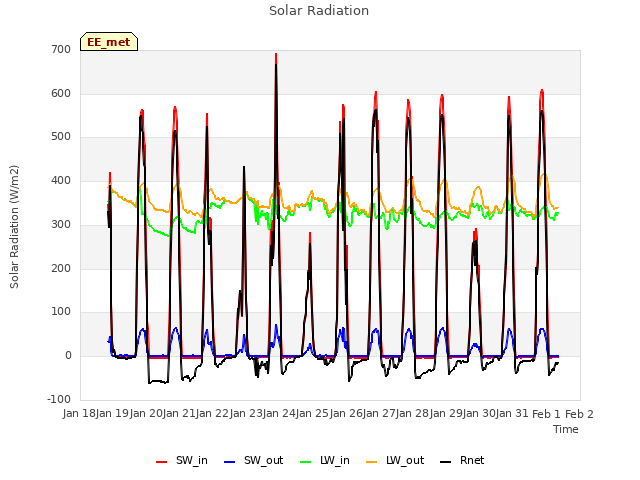Click the EE_met label box
The image size is (640, 480).
click(109, 42)
